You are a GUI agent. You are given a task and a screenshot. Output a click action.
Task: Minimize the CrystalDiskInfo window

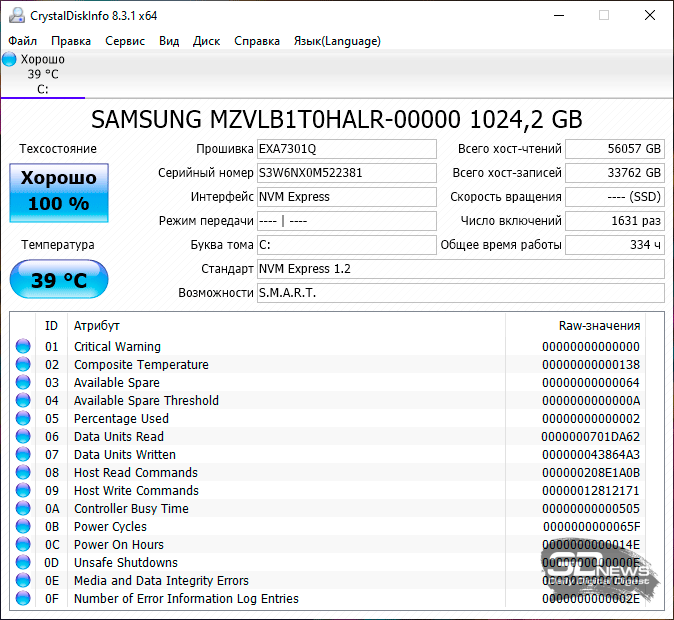(x=559, y=15)
